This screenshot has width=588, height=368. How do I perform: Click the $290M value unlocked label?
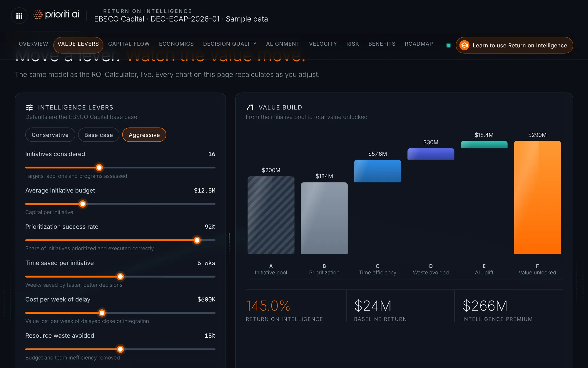[x=537, y=135]
